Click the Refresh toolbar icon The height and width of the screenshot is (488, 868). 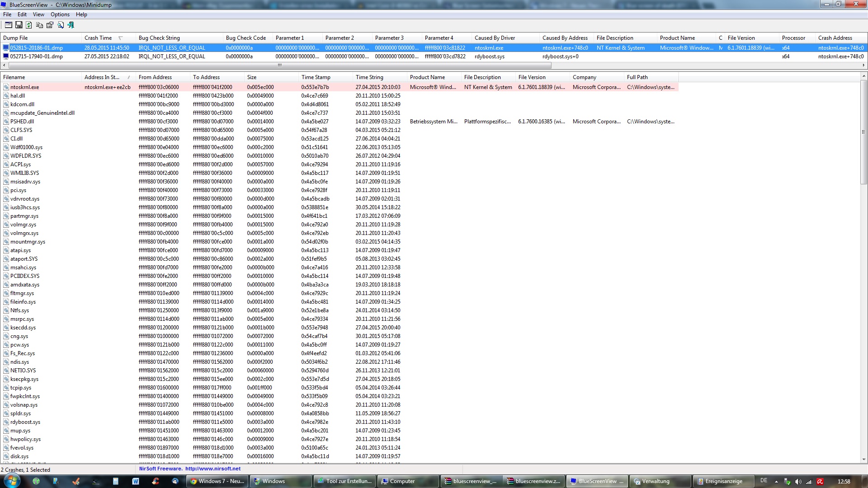tap(29, 25)
